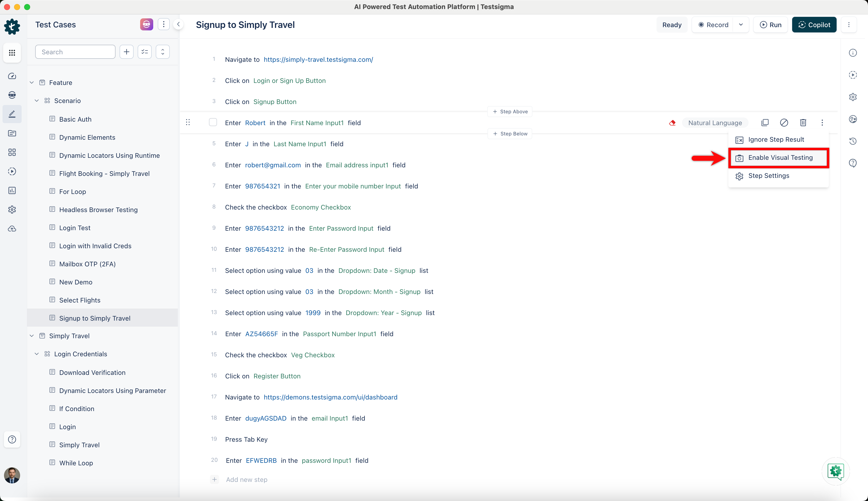Collapse the Scenario tree node
This screenshot has height=501, width=868.
pyautogui.click(x=37, y=101)
